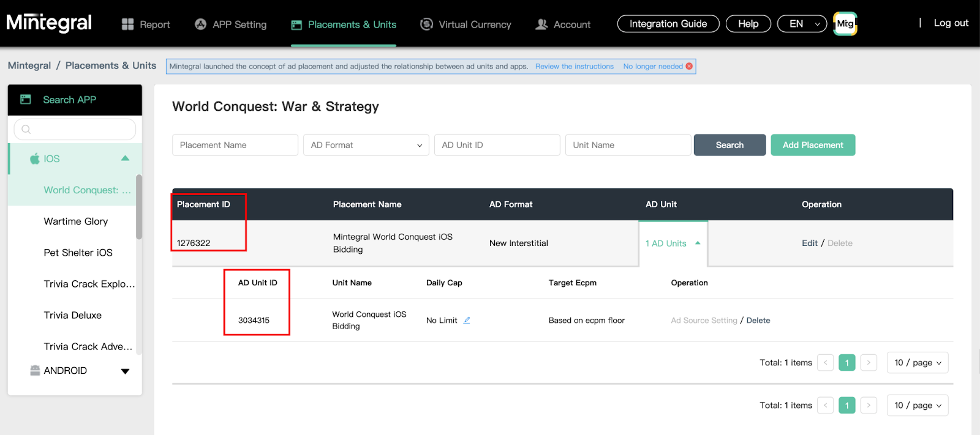This screenshot has height=435, width=980.
Task: Click the Placement Name filter field
Action: (x=235, y=145)
